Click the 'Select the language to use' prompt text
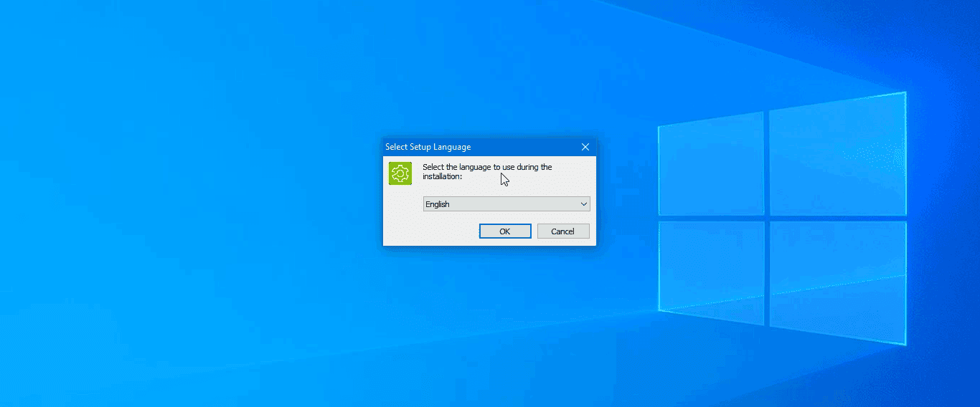 487,171
